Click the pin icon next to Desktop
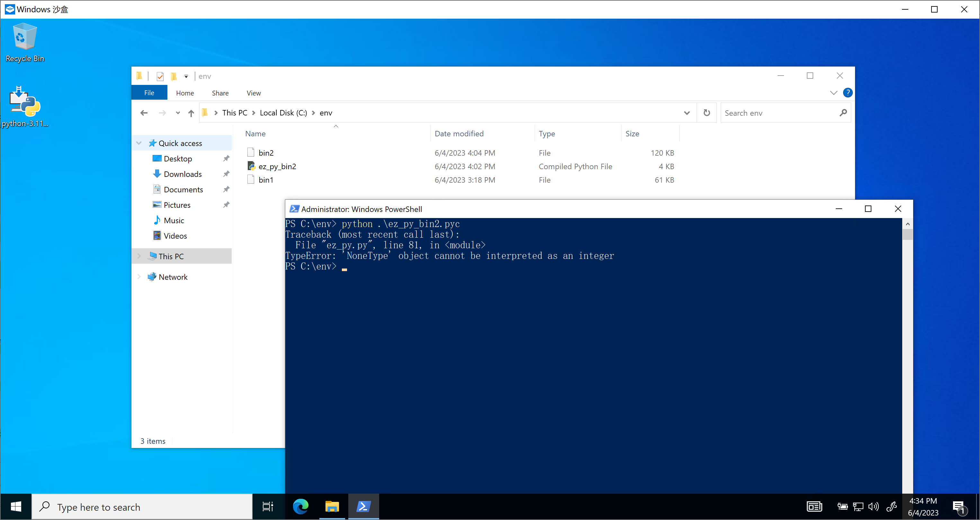The height and width of the screenshot is (520, 980). tap(226, 158)
